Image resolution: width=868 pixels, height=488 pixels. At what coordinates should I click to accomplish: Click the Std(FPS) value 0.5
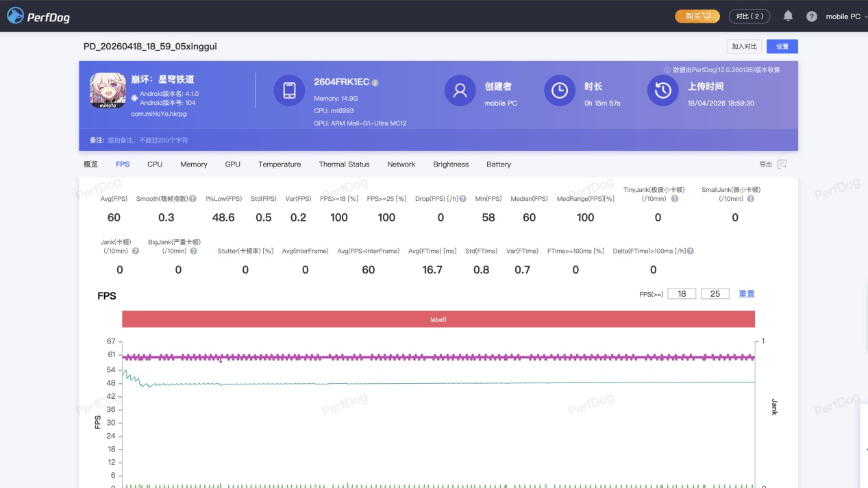pos(264,217)
